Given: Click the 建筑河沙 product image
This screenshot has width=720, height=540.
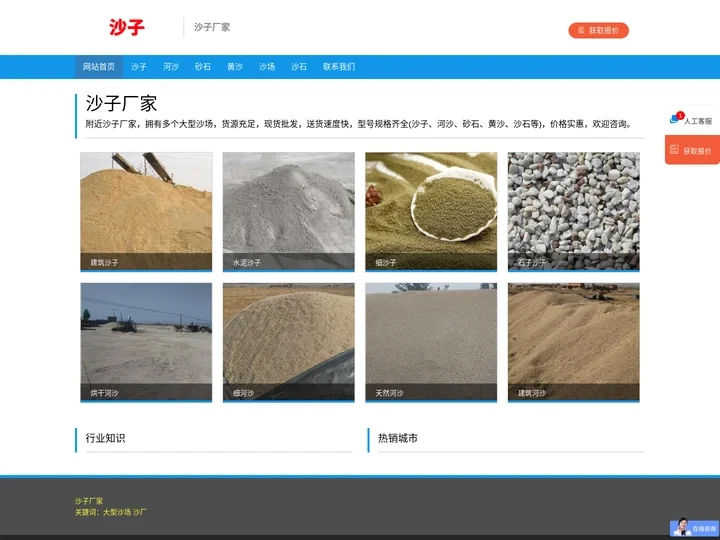Looking at the screenshot, I should tap(573, 341).
